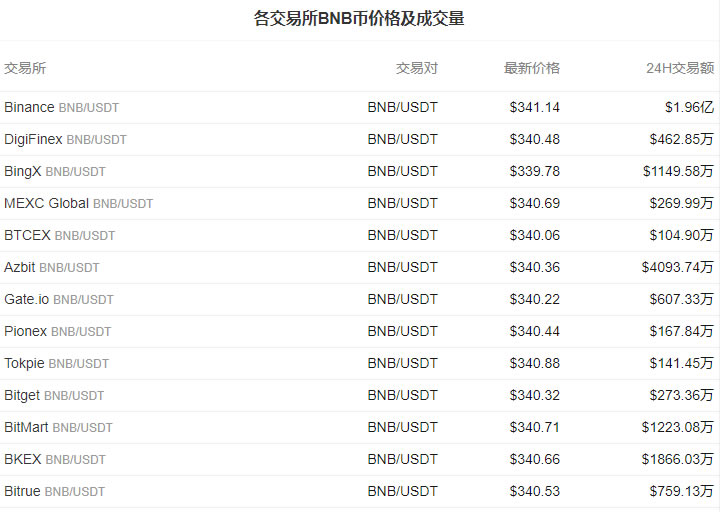Click the BNB/USDT pair in BKEX row
Image resolution: width=720 pixels, height=512 pixels.
pos(402,459)
